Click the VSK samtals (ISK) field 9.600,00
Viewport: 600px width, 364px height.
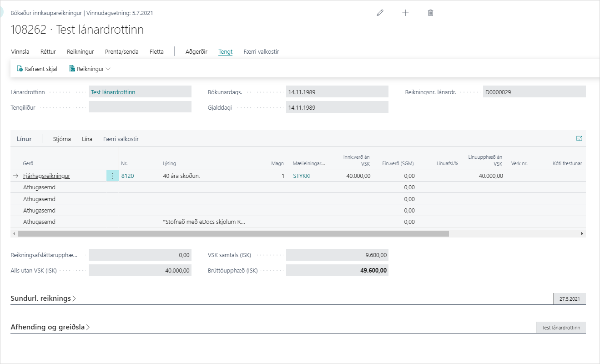(337, 255)
